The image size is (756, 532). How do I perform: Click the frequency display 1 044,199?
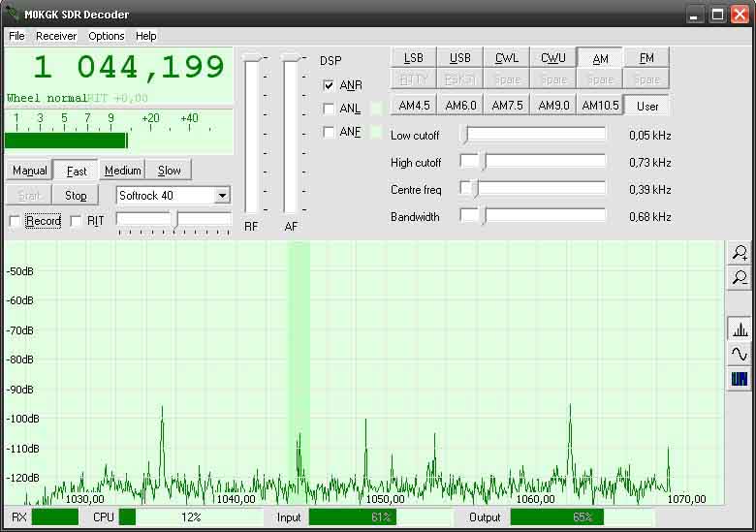click(129, 67)
